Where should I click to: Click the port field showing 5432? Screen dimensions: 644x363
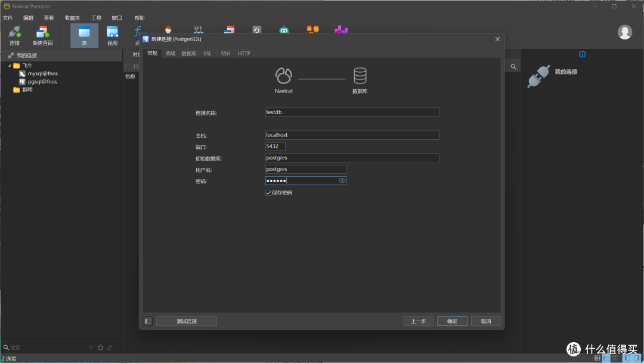pyautogui.click(x=275, y=146)
